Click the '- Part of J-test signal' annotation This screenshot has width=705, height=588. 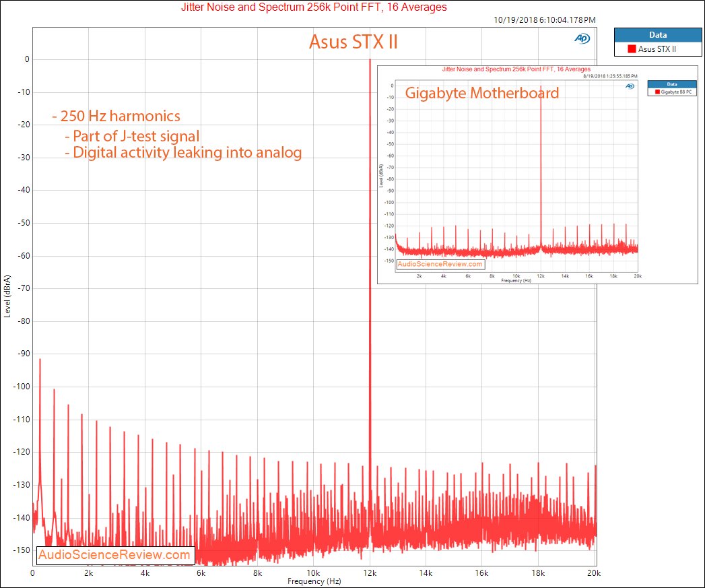pos(132,136)
